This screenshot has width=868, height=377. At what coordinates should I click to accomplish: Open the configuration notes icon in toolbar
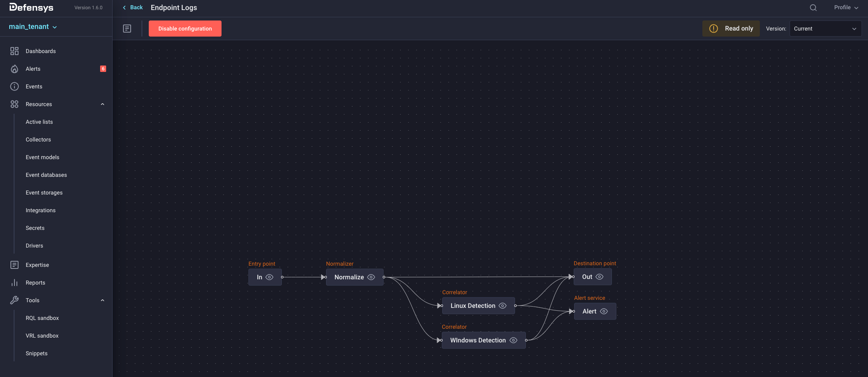[127, 29]
